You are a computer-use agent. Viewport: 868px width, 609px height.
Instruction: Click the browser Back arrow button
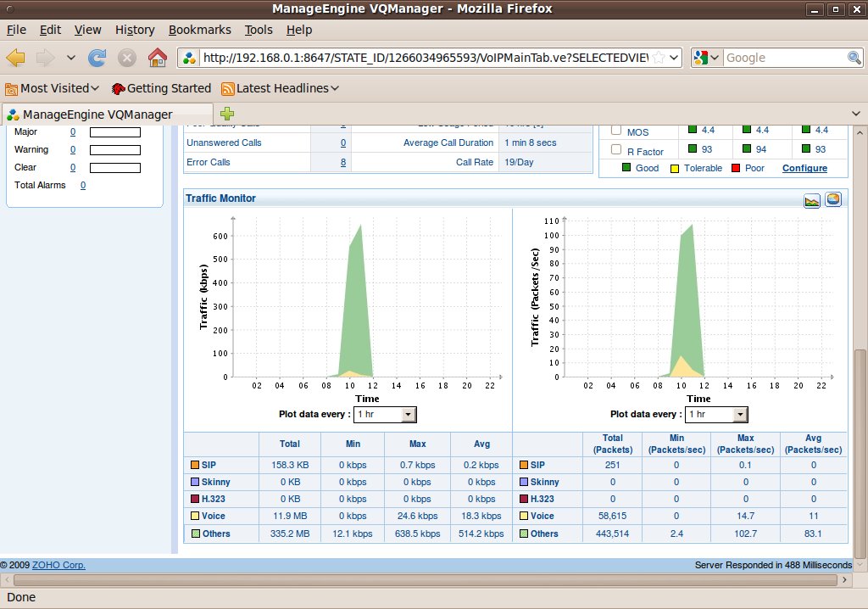tap(15, 57)
